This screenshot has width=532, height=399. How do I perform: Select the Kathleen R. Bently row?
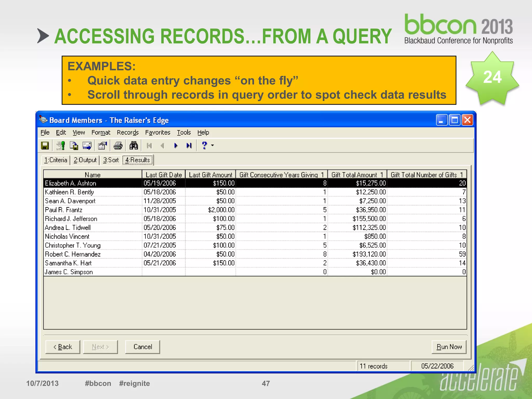[255, 192]
